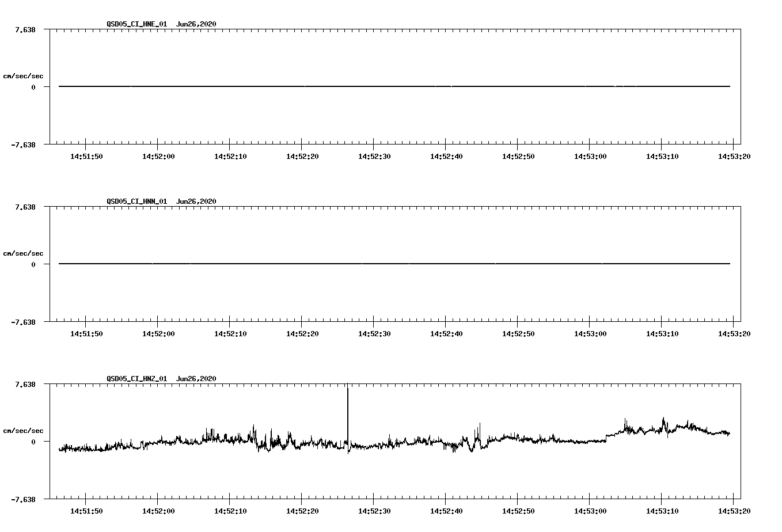The width and height of the screenshot is (782, 532).
Task: Select the 14:52:20 time label under the HNE plot
Action: pos(302,156)
